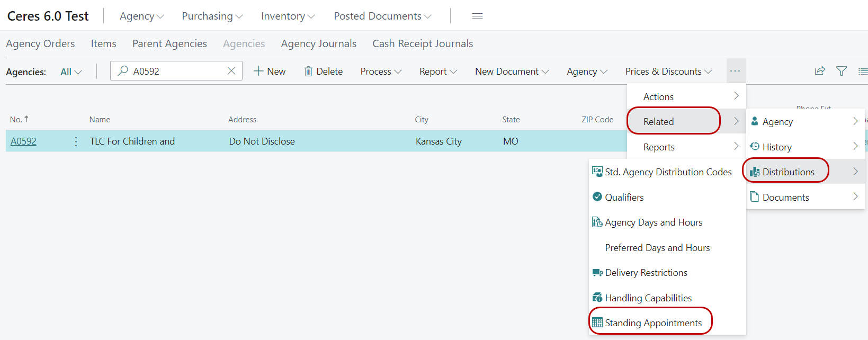868x340 pixels.
Task: Click the New button to add agency
Action: (x=270, y=71)
